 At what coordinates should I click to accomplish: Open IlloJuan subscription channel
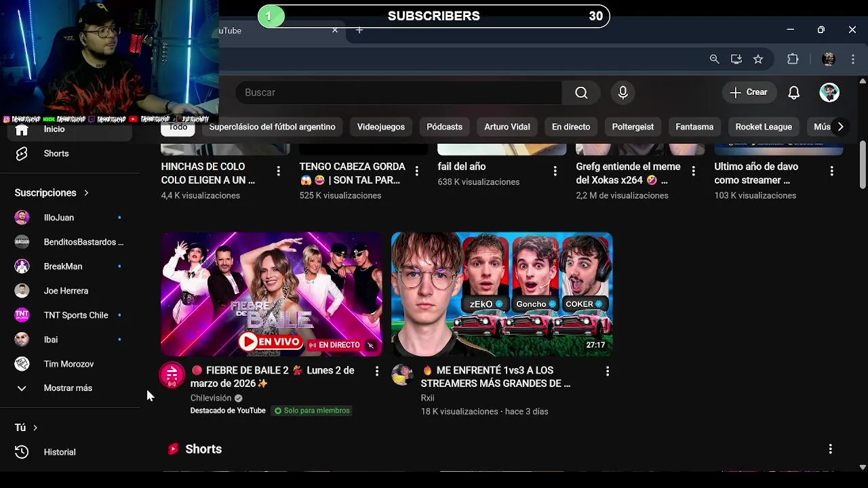(70, 218)
